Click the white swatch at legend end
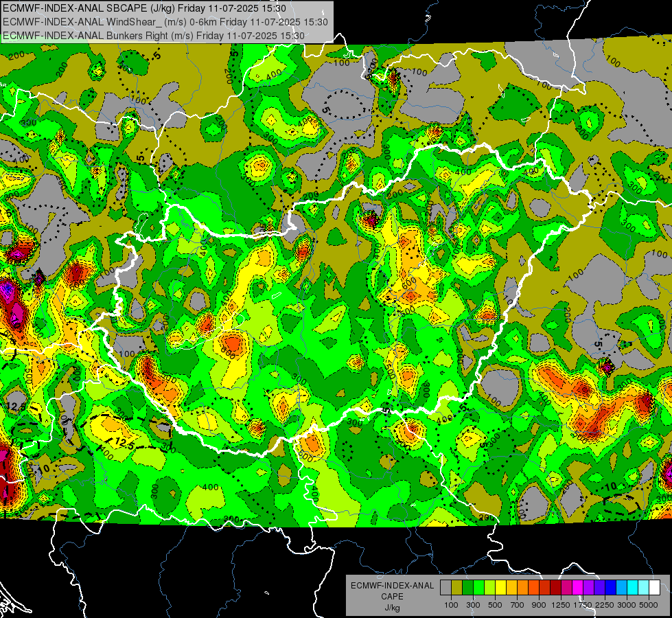 (654, 587)
